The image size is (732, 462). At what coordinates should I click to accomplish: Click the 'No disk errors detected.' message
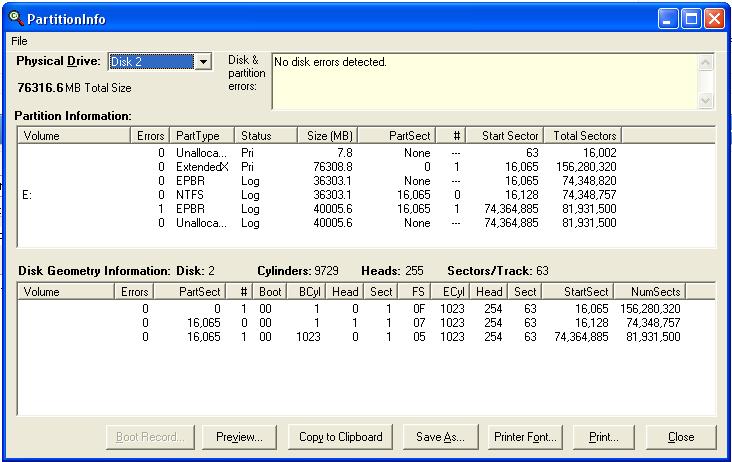[x=330, y=62]
